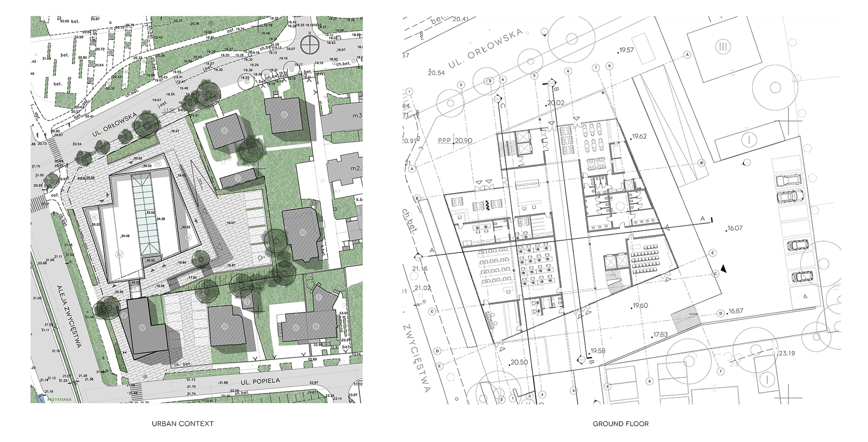Click the 34.28 roof height value
The height and width of the screenshot is (442, 868).
[x=161, y=219]
